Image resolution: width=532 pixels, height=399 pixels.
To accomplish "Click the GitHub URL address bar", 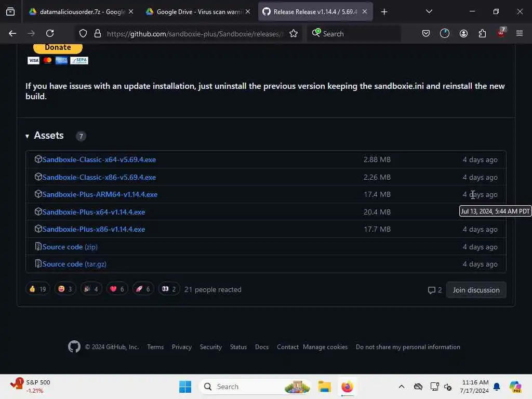I will (x=195, y=34).
